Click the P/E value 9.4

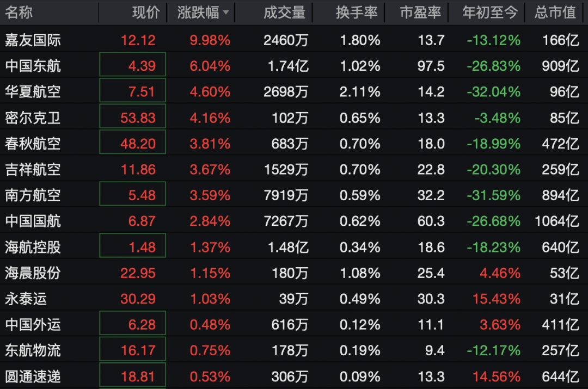(435, 350)
